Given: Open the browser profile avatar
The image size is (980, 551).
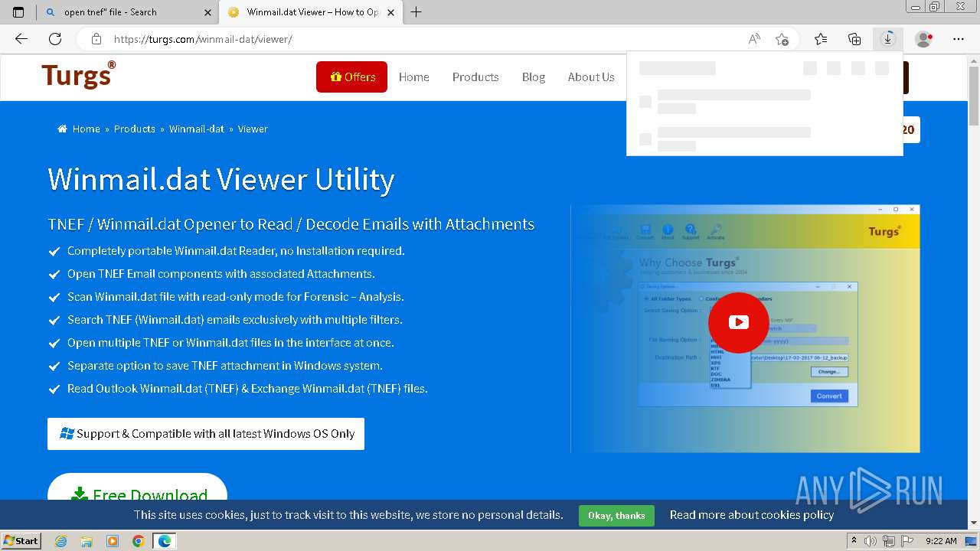Looking at the screenshot, I should pos(924,39).
